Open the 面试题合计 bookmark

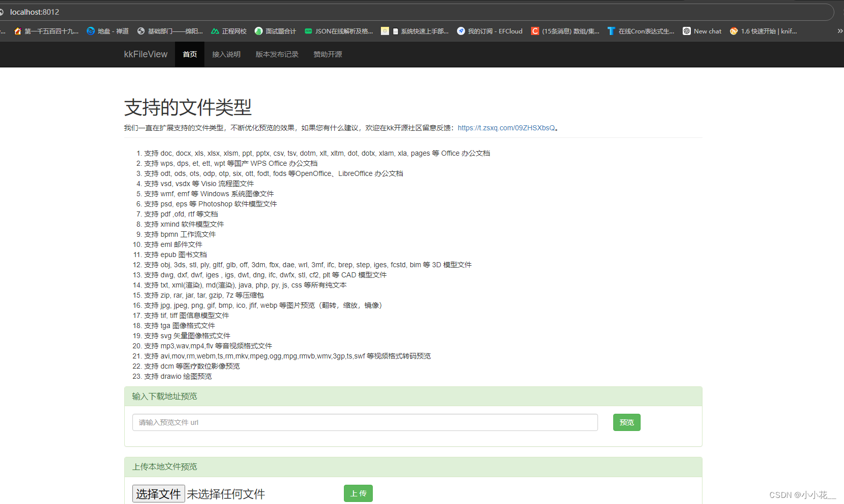click(275, 31)
